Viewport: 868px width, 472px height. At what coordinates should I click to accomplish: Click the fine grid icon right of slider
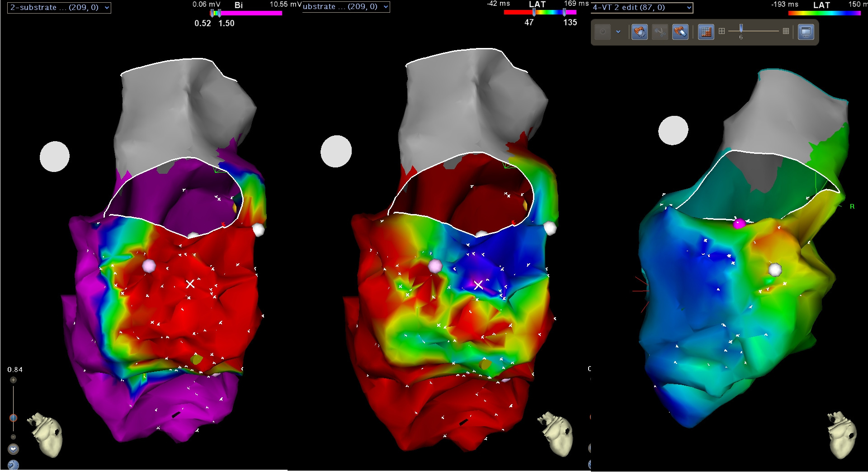pos(786,31)
